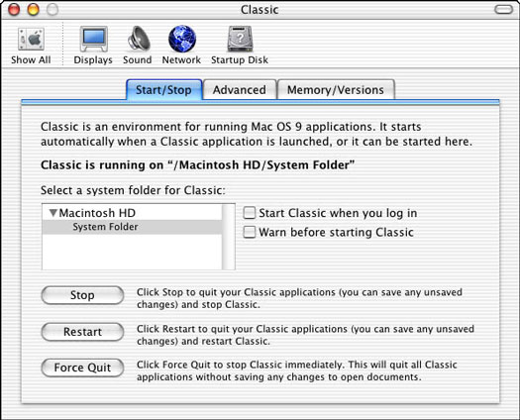Select the System Folder row
This screenshot has width=520, height=420.
tap(132, 227)
